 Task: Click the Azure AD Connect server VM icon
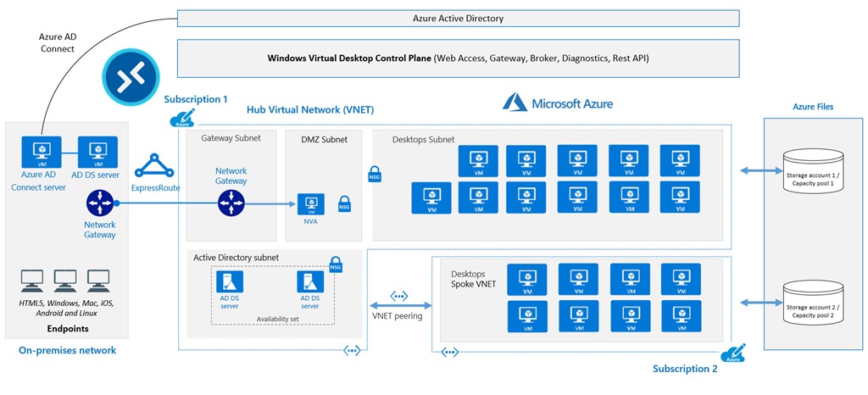tap(40, 149)
